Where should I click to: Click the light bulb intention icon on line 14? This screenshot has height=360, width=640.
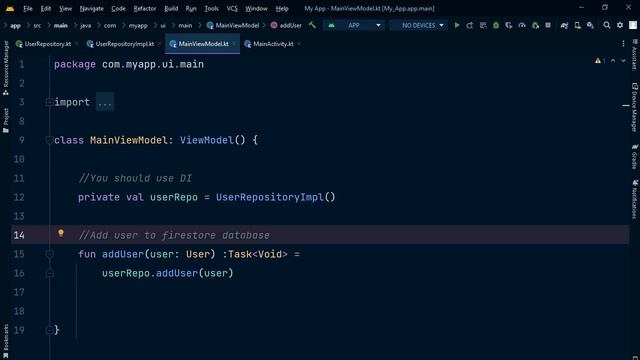pyautogui.click(x=61, y=233)
